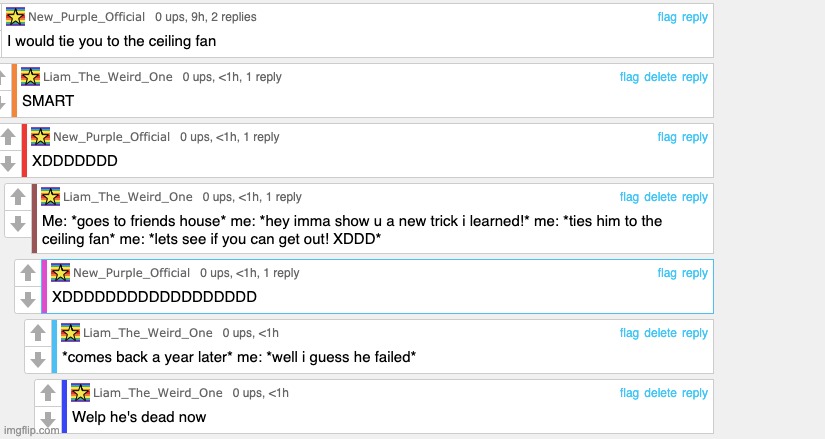Downvote the long XDDDDDDDDDDDDDDDDDD comment
The image size is (825, 439).
pyautogui.click(x=28, y=299)
